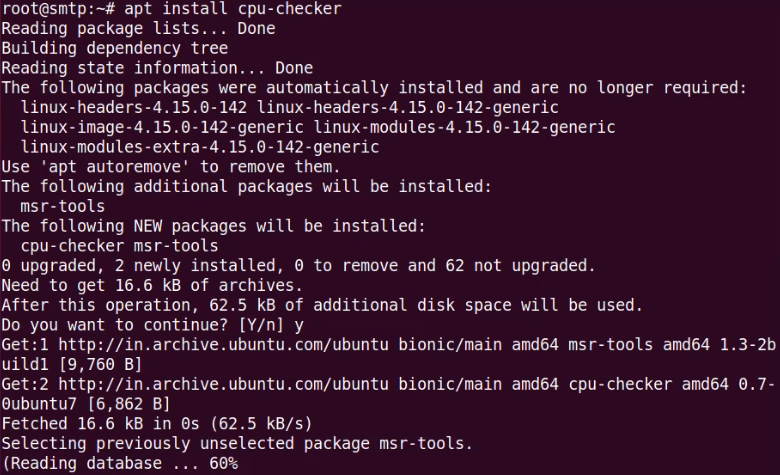780x475 pixels.
Task: Click cpu-checker in the NEW packages list
Action: 72,246
